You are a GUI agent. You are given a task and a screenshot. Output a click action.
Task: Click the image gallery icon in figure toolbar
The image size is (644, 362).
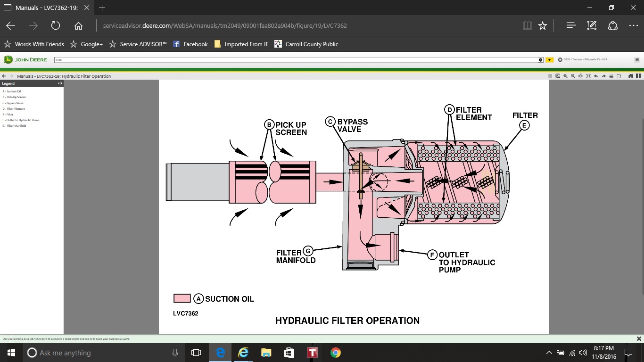coord(558,76)
